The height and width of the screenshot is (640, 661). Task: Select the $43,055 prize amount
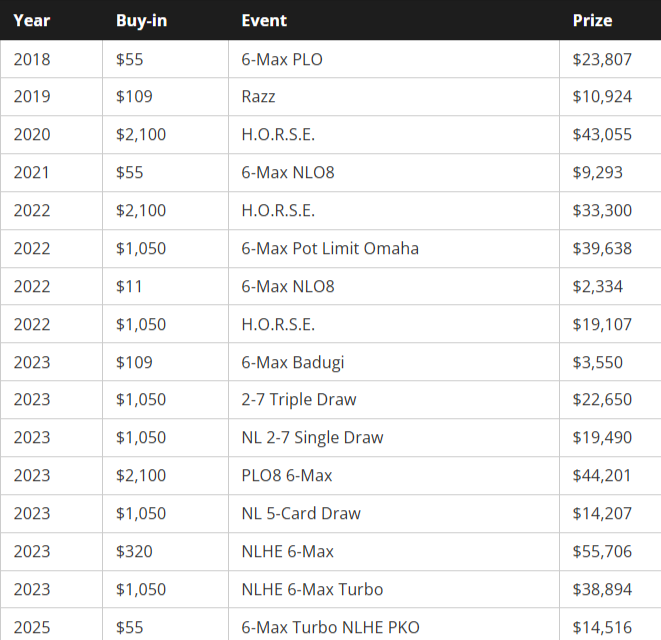click(602, 135)
